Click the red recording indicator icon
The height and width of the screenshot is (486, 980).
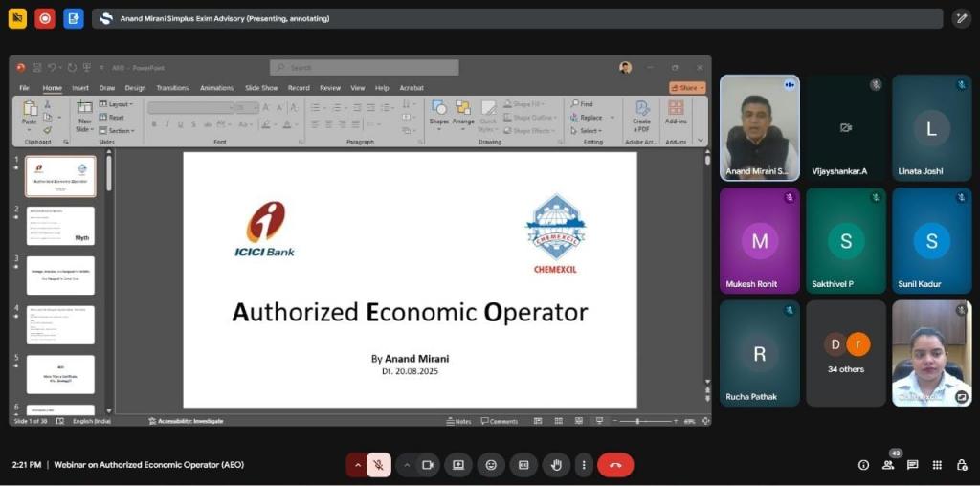point(45,18)
